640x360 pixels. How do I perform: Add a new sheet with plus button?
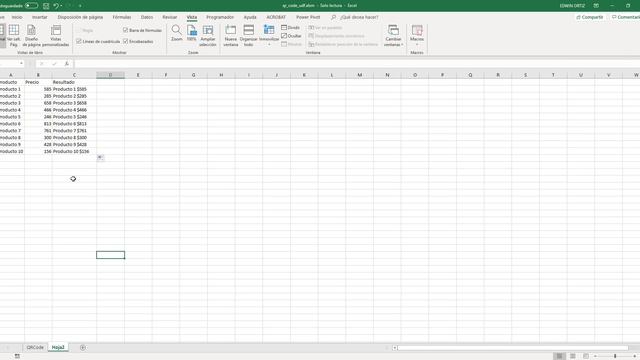[x=83, y=347]
